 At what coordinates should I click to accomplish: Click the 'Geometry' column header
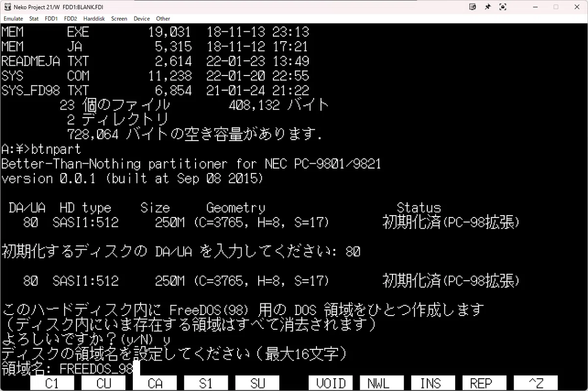[x=236, y=208]
